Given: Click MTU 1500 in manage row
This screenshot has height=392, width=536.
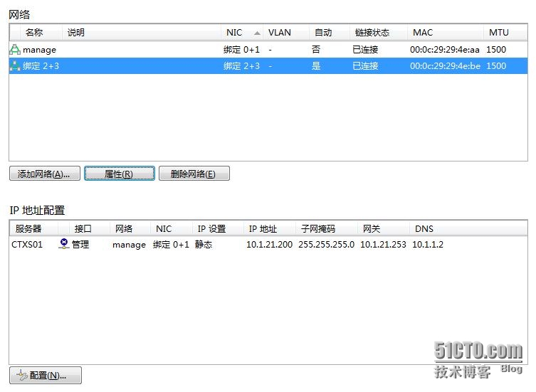Looking at the screenshot, I should point(496,50).
